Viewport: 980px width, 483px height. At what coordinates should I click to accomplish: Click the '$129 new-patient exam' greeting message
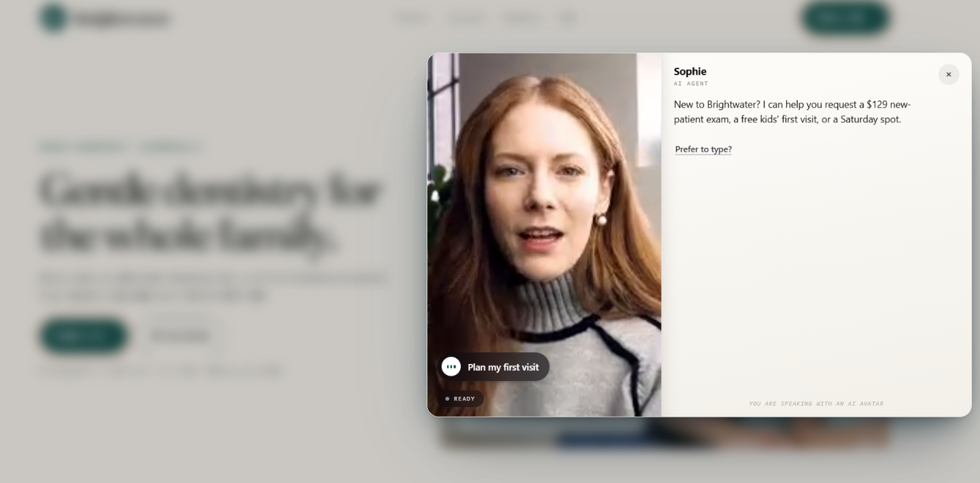coord(792,112)
